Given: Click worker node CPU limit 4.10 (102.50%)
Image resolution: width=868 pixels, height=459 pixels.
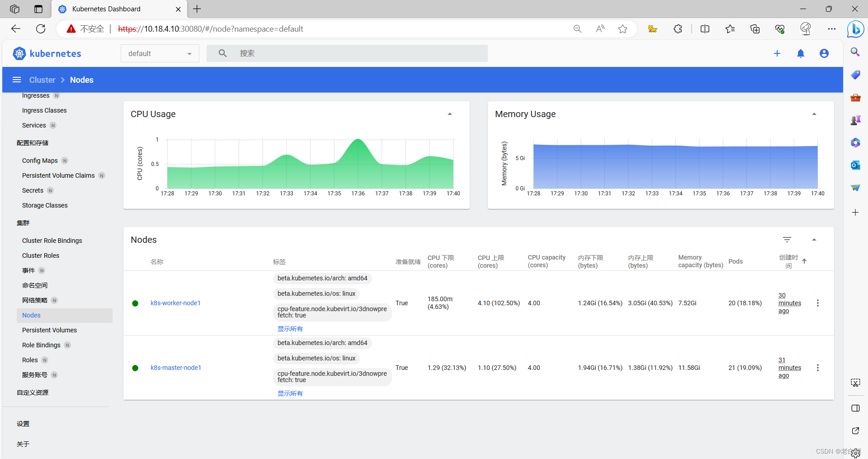Looking at the screenshot, I should (x=499, y=303).
